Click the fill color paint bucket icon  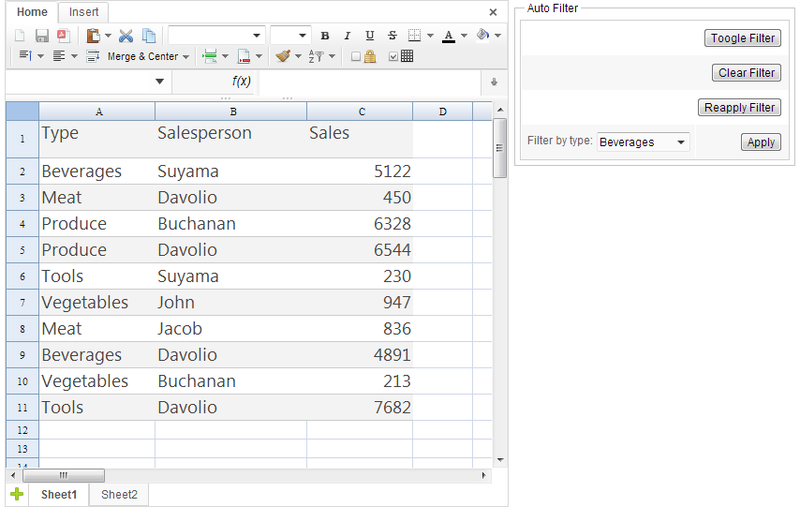point(483,35)
